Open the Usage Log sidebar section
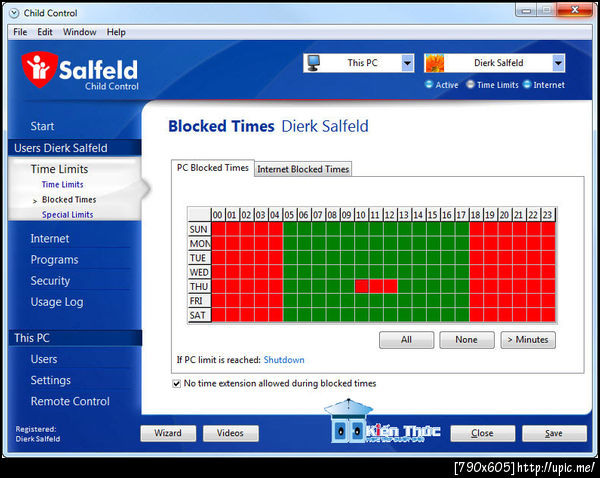Image resolution: width=600 pixels, height=478 pixels. [57, 302]
